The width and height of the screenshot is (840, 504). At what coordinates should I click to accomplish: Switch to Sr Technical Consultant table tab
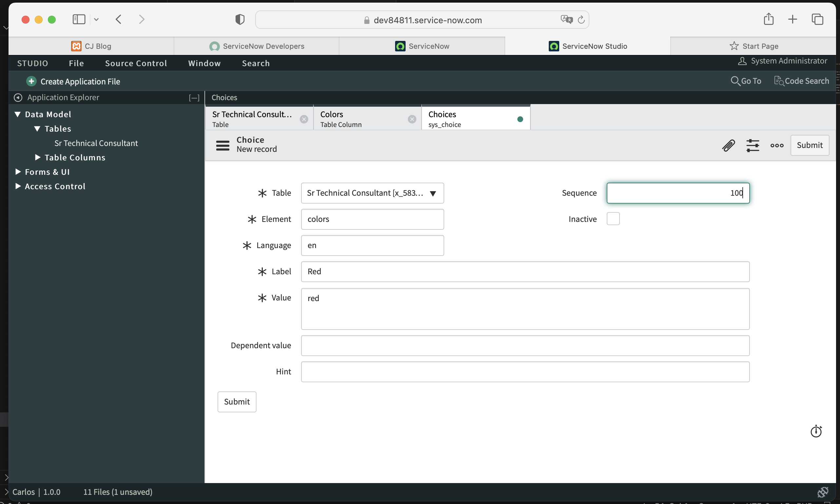click(252, 118)
